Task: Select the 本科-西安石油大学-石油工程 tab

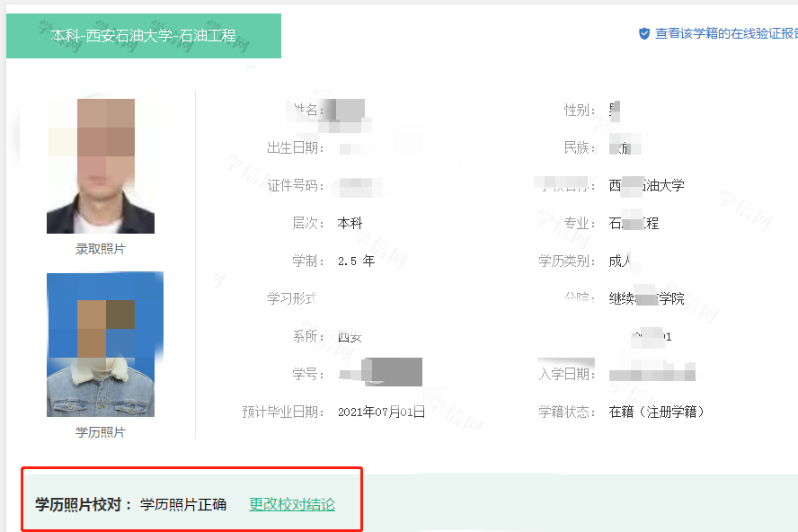Action: [x=143, y=36]
